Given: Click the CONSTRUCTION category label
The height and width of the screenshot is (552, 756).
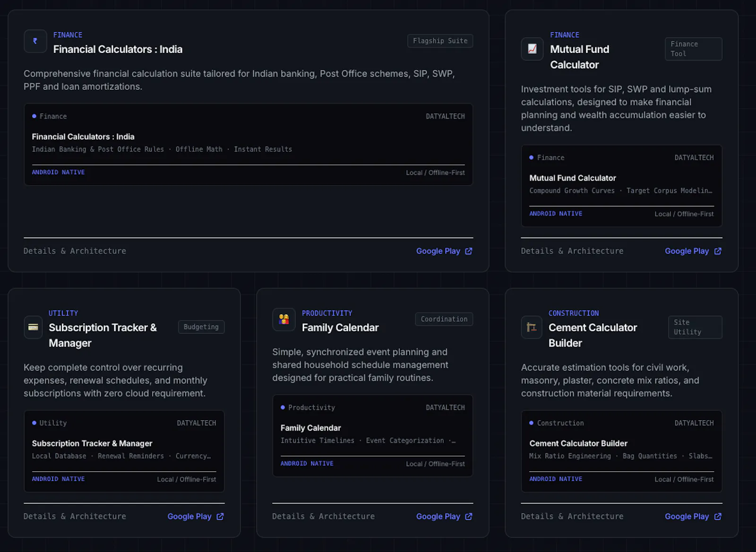Looking at the screenshot, I should click(x=574, y=313).
